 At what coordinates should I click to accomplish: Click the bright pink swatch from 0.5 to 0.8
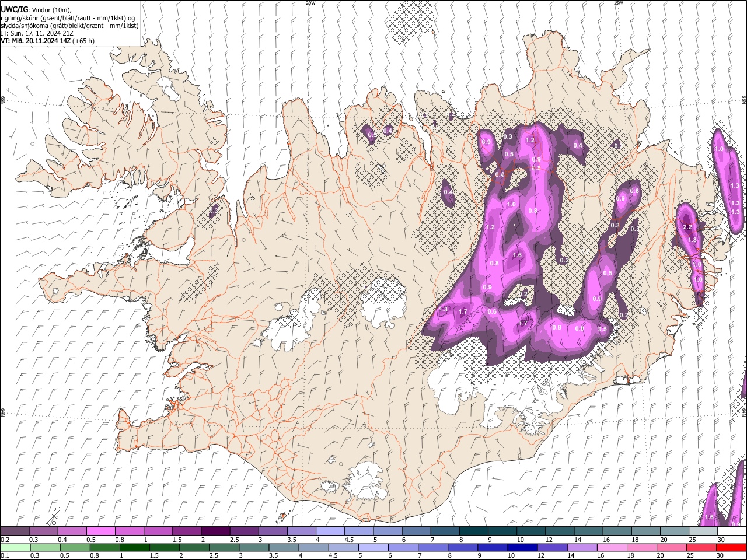pyautogui.click(x=101, y=531)
